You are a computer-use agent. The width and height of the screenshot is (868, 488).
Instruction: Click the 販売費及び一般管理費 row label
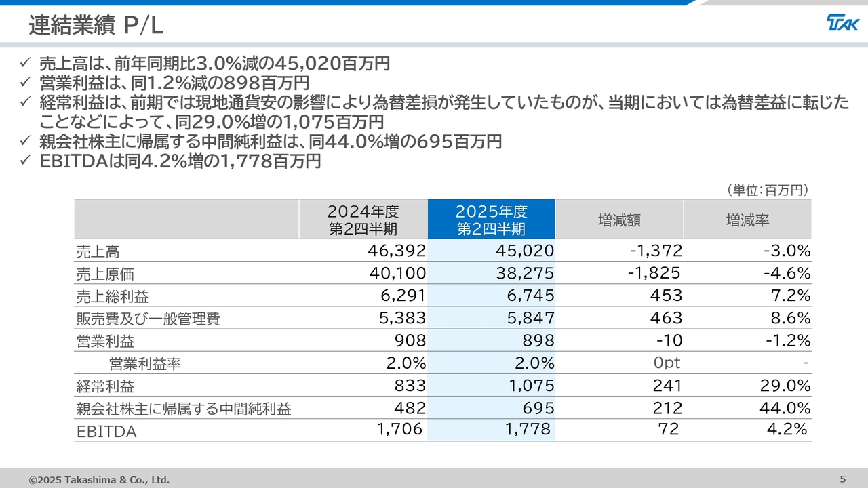pos(148,319)
